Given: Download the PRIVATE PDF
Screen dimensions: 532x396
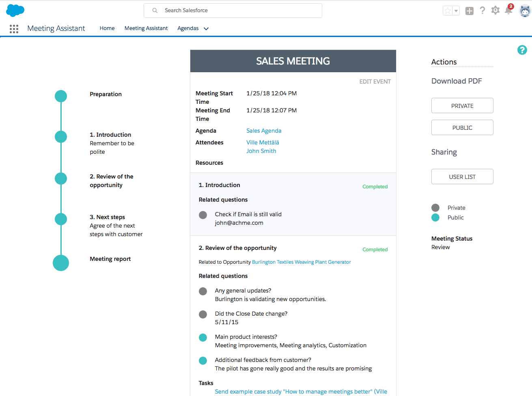Looking at the screenshot, I should [462, 105].
